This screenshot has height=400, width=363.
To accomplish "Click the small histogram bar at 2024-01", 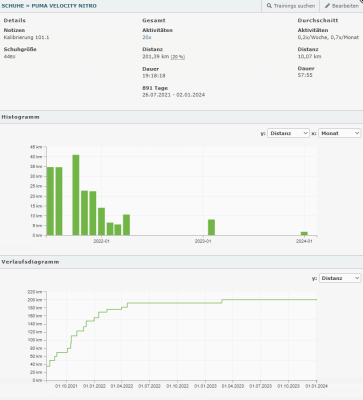I will click(304, 233).
